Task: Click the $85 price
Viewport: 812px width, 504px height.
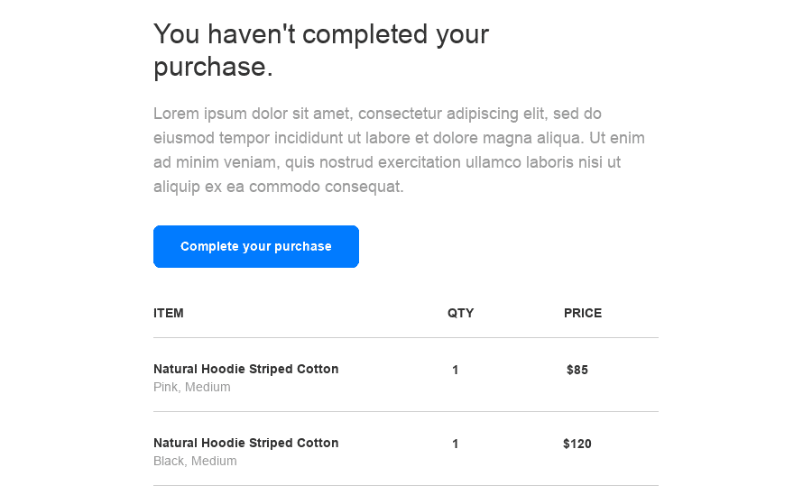Action: click(x=577, y=370)
